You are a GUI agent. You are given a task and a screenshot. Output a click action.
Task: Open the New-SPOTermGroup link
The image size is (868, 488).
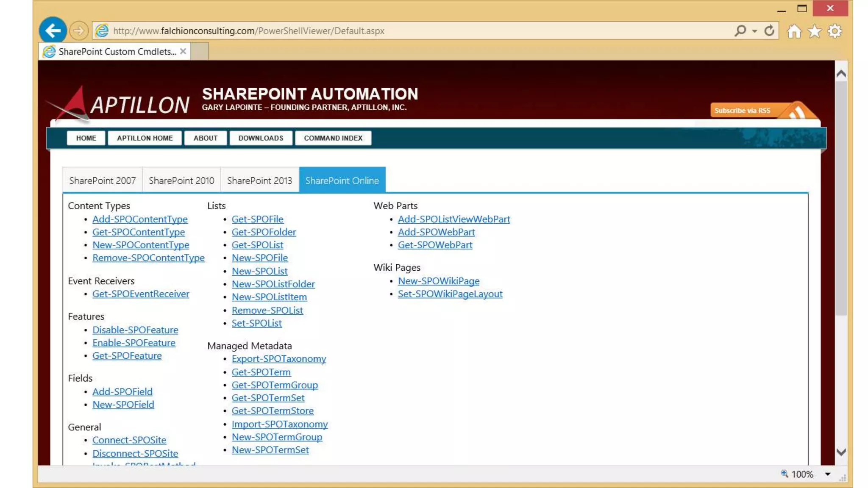[277, 437]
